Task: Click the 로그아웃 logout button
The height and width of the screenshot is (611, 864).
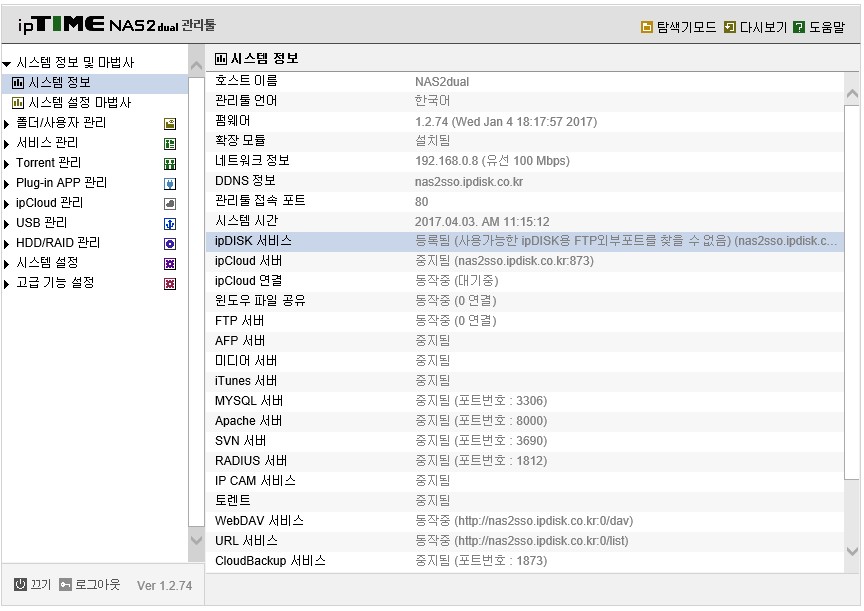Action: tap(98, 585)
